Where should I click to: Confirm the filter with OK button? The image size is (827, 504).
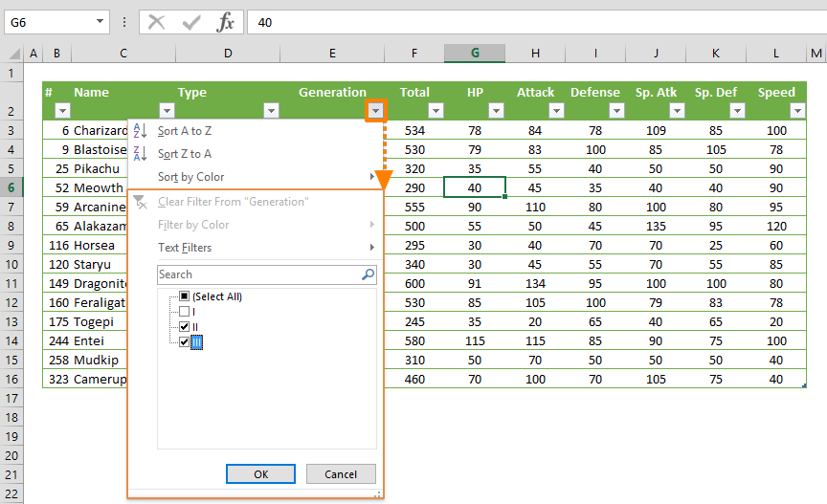coord(260,474)
